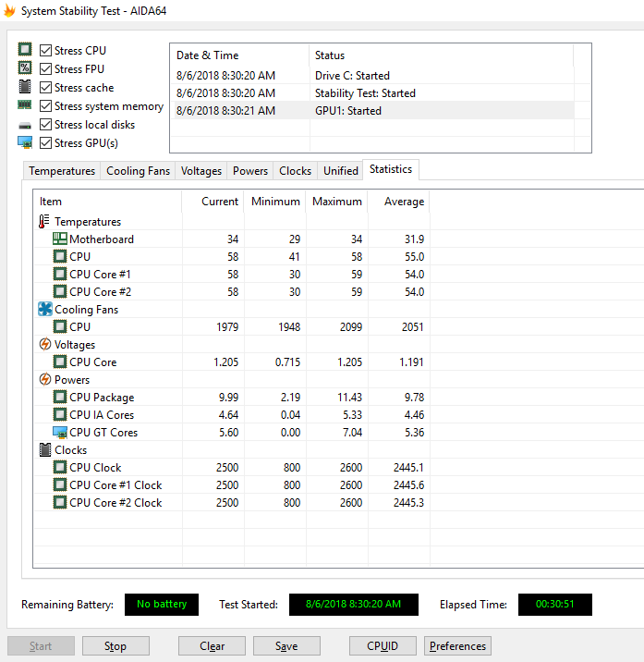The width and height of the screenshot is (644, 662).
Task: Click the CPU Clock row icon
Action: (59, 467)
